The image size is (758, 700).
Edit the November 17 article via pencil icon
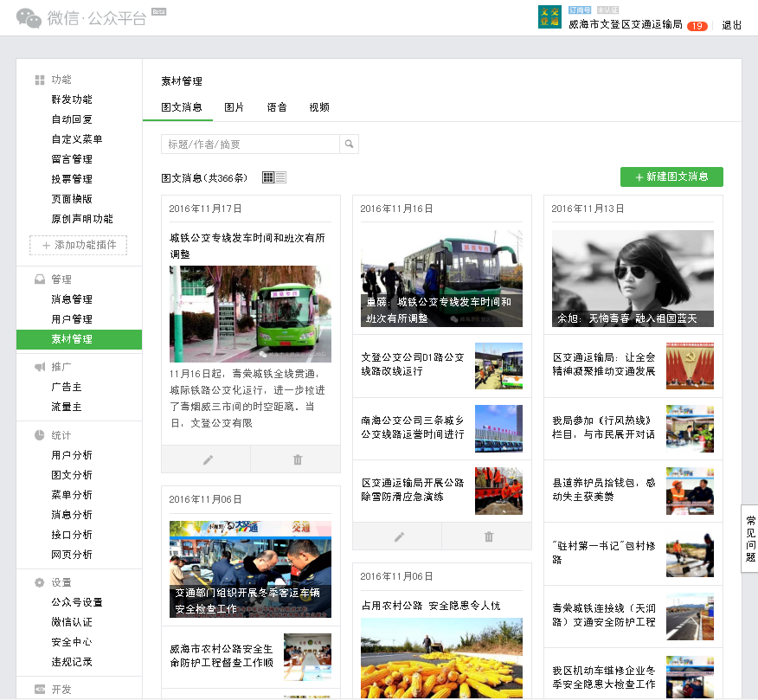[x=207, y=459]
